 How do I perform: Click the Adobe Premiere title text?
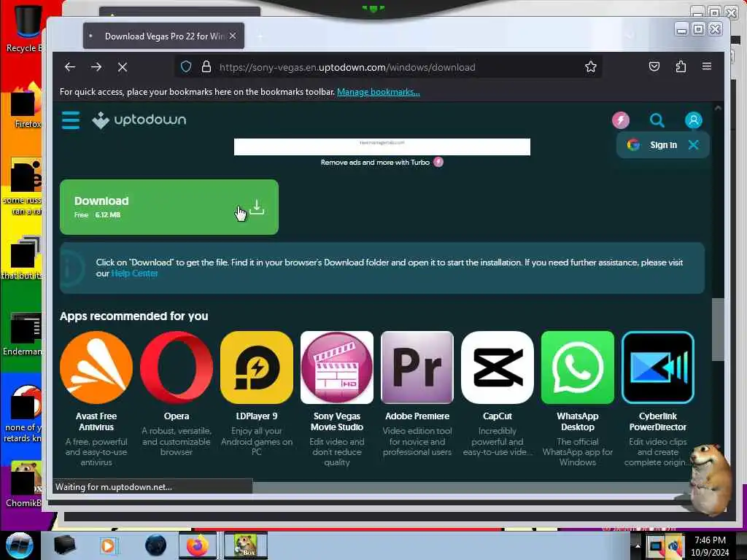[x=417, y=416]
